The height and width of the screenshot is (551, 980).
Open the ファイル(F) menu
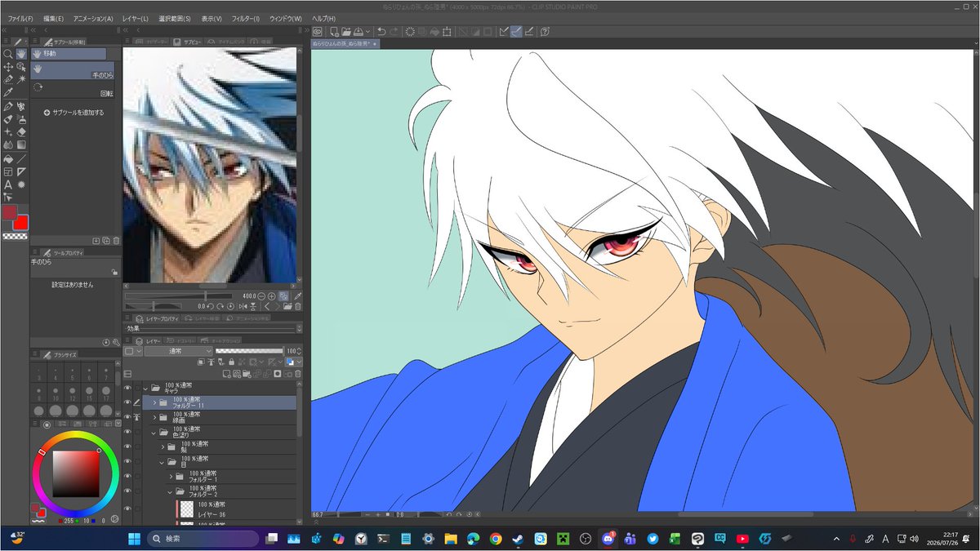point(20,18)
